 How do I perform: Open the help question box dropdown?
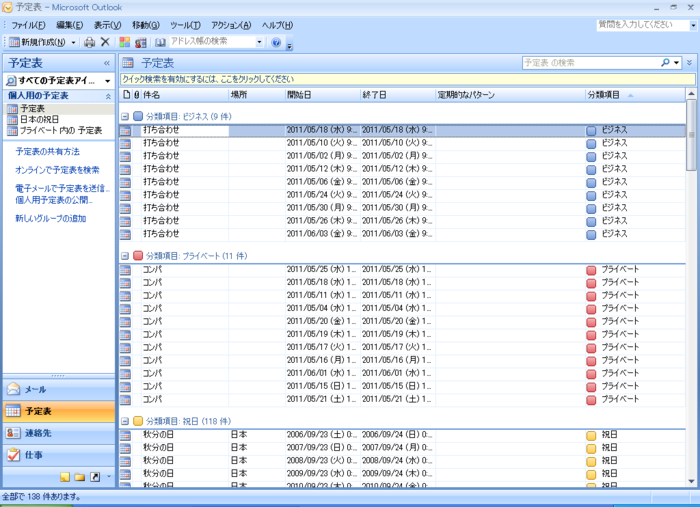693,25
